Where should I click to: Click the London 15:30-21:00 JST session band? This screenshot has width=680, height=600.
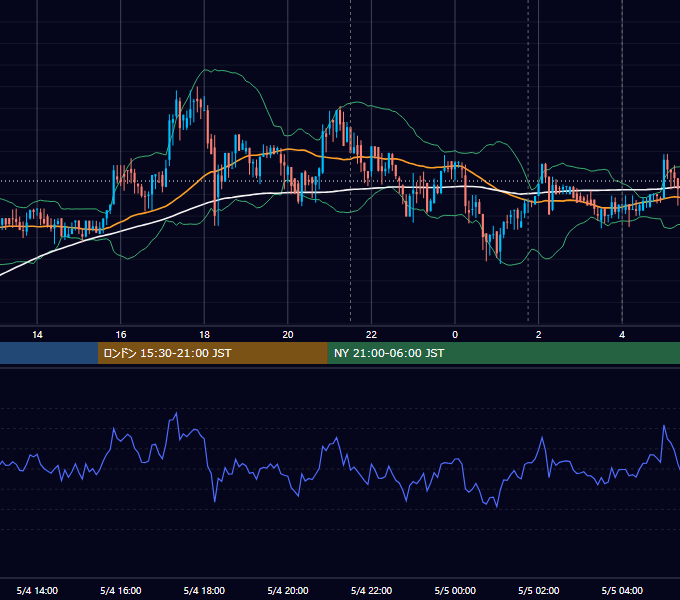point(212,353)
